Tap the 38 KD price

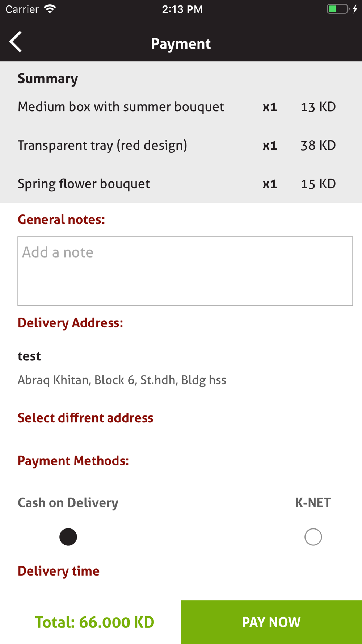click(x=318, y=145)
